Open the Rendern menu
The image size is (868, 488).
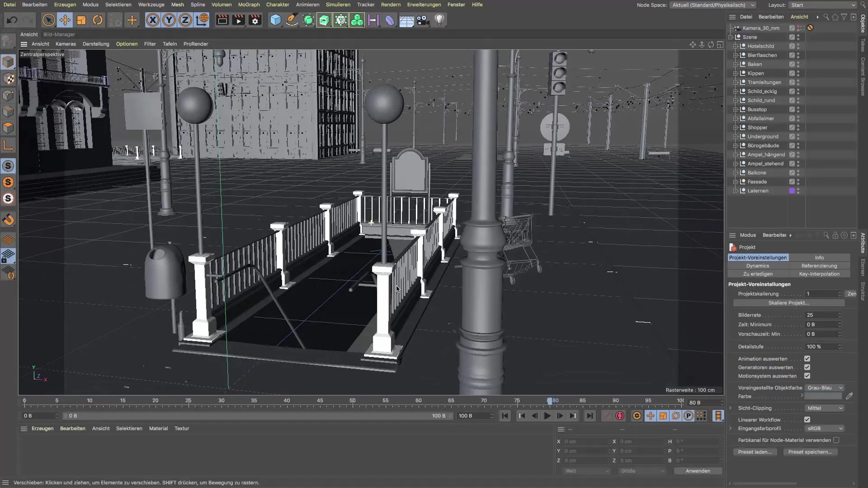pyautogui.click(x=391, y=5)
